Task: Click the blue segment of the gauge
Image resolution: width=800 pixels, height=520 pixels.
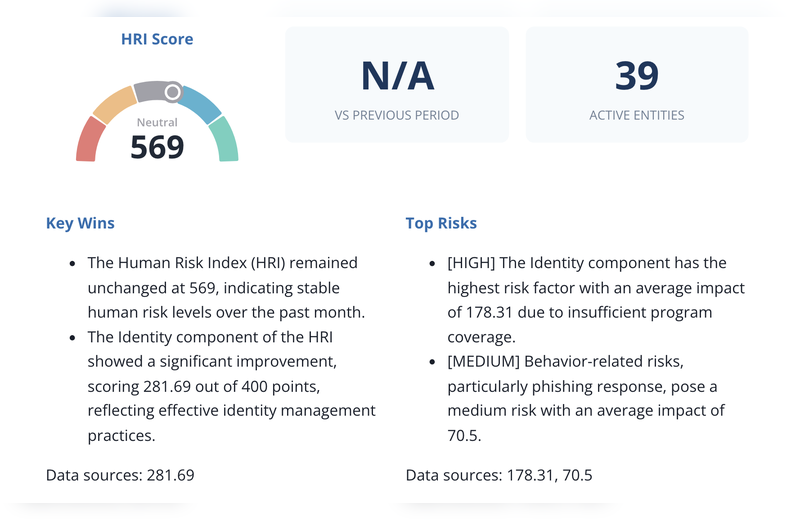Action: [x=202, y=104]
